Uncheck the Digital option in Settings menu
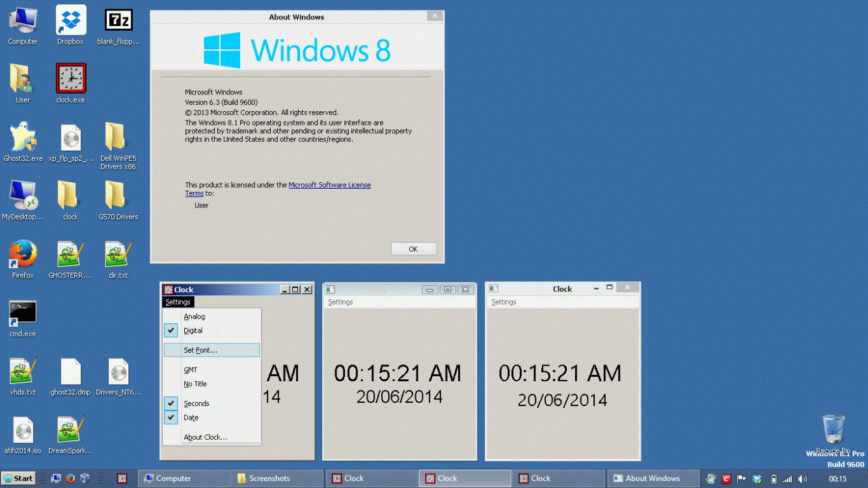868x488 pixels. 193,331
